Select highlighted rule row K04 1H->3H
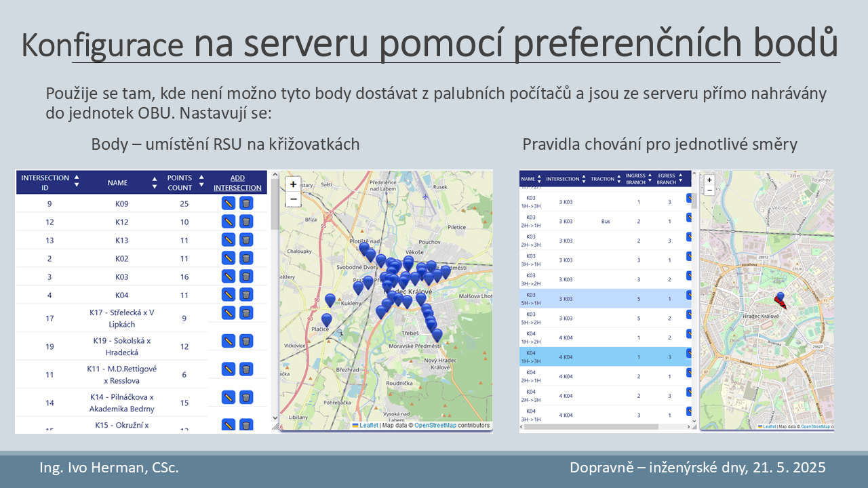868x488 pixels. coord(605,357)
